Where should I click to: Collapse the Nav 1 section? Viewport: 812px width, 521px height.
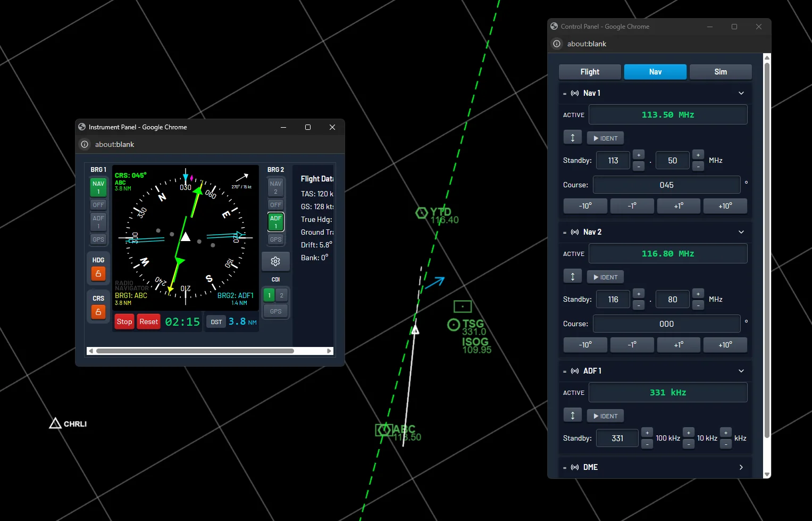coord(741,93)
